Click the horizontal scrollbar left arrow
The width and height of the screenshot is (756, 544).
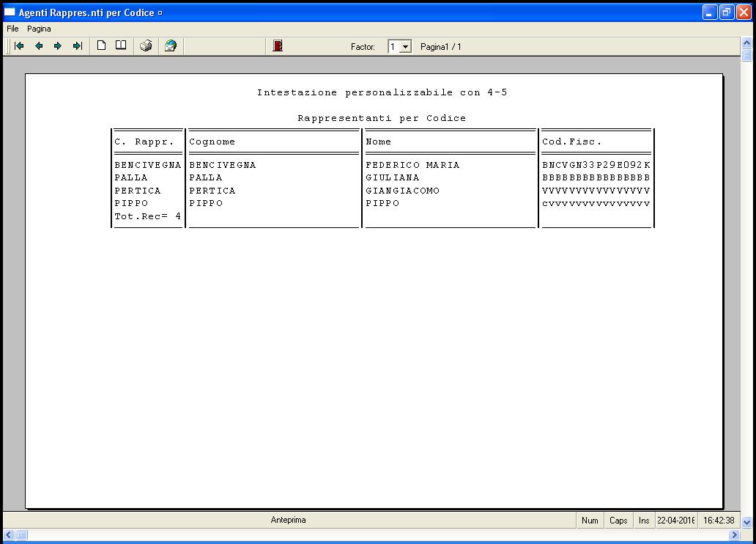(8, 536)
